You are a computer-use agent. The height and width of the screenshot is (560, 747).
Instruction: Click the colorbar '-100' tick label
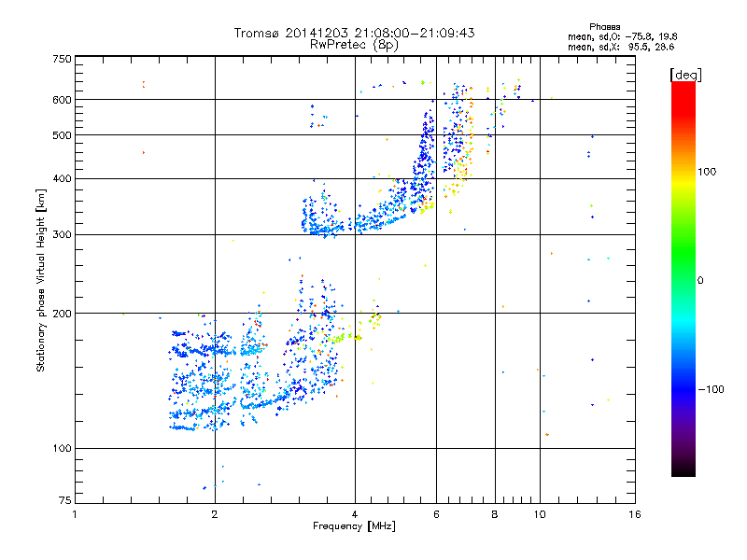tap(711, 389)
